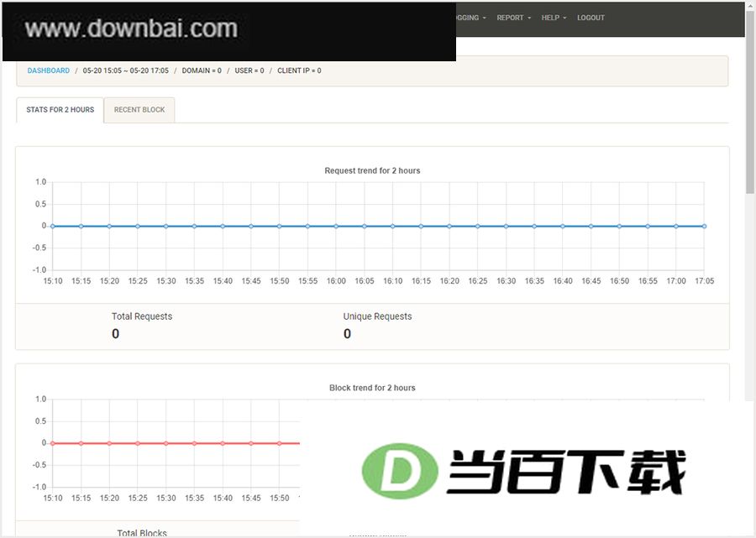Image resolution: width=756 pixels, height=538 pixels.
Task: Click block trend data point at 15:30
Action: 165,443
